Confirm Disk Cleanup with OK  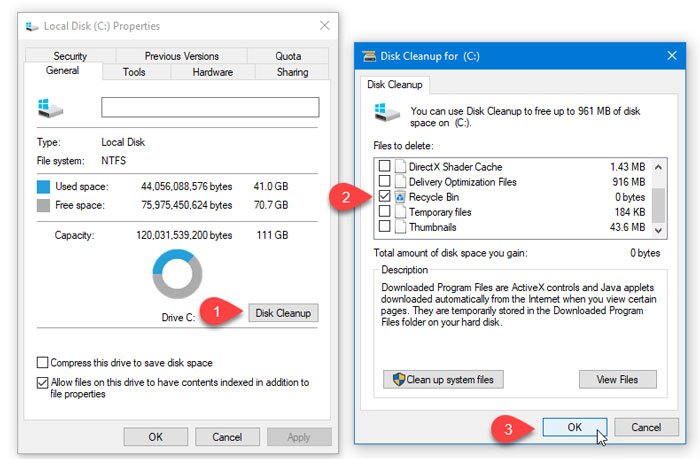pos(574,427)
